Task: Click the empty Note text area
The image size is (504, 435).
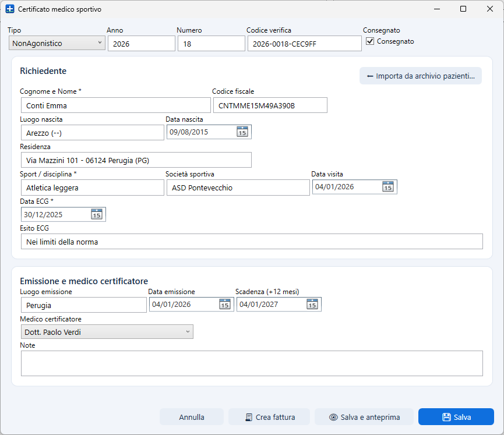Action: (x=252, y=363)
